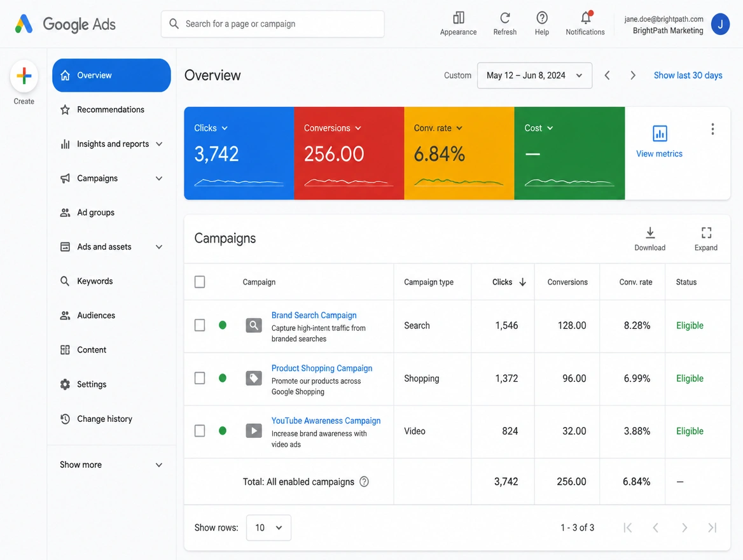The image size is (743, 560).
Task: Go to next results page
Action: point(684,528)
